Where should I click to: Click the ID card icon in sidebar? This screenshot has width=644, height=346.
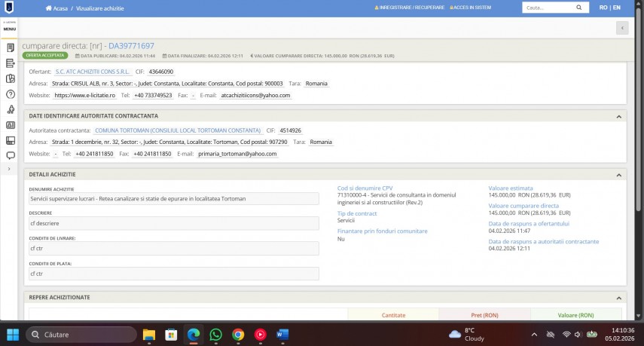[x=11, y=125]
